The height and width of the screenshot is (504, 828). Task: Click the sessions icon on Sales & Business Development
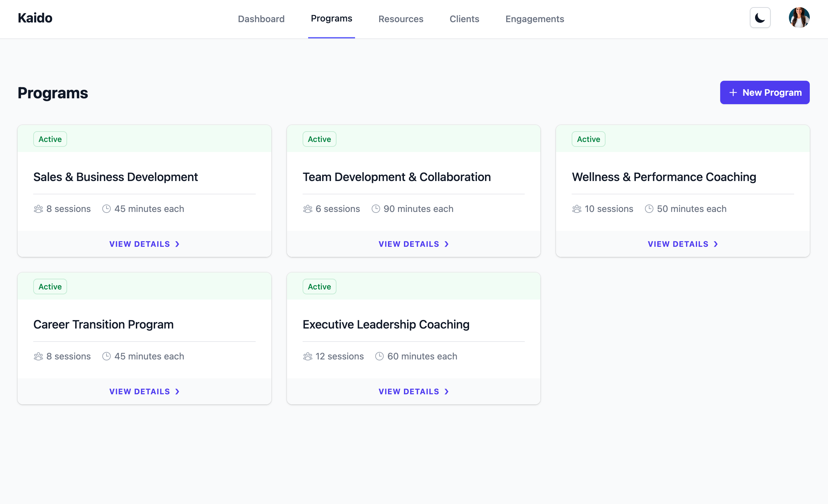[x=38, y=208]
